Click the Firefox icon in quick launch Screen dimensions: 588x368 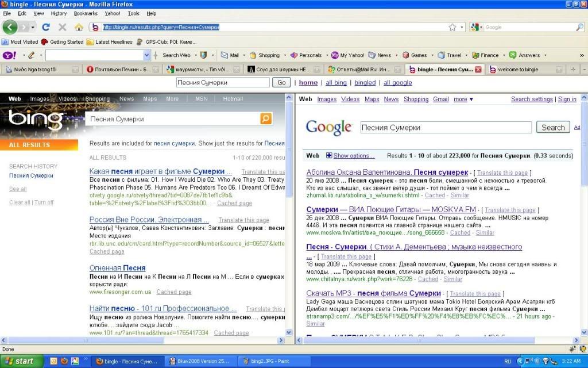point(64,361)
